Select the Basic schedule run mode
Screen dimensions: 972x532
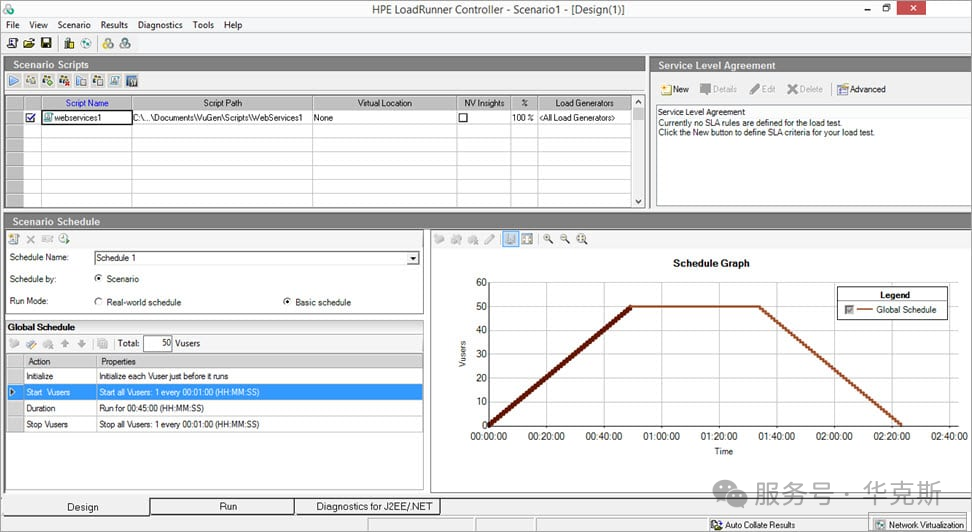click(286, 301)
